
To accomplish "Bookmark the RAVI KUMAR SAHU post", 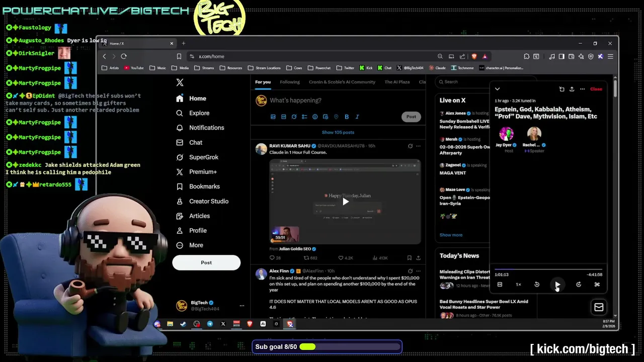I will tap(409, 258).
